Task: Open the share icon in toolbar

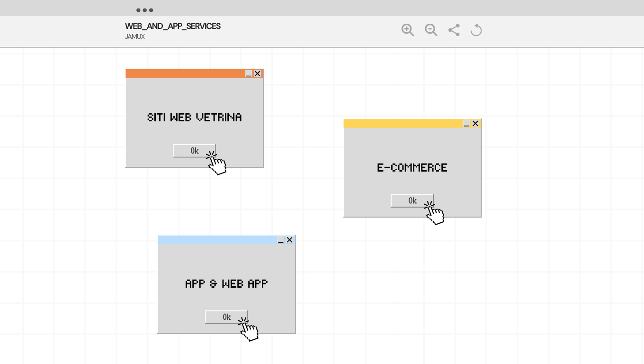Action: coord(454,30)
